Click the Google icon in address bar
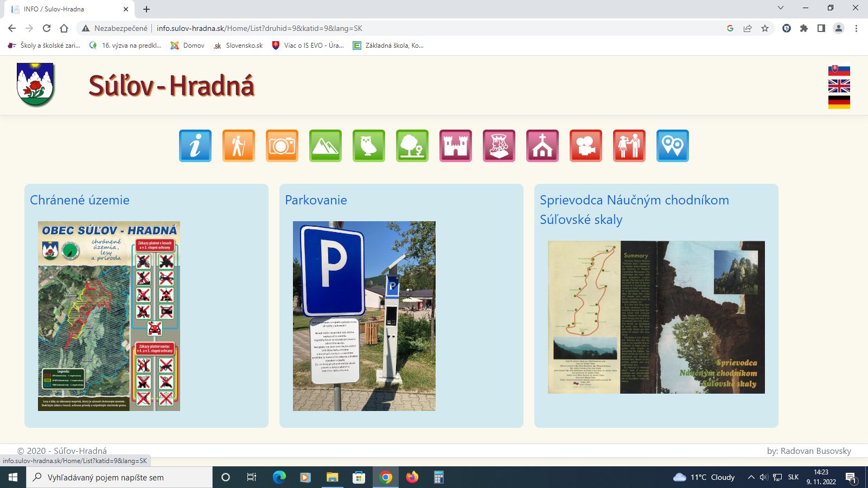The image size is (868, 488). [730, 28]
